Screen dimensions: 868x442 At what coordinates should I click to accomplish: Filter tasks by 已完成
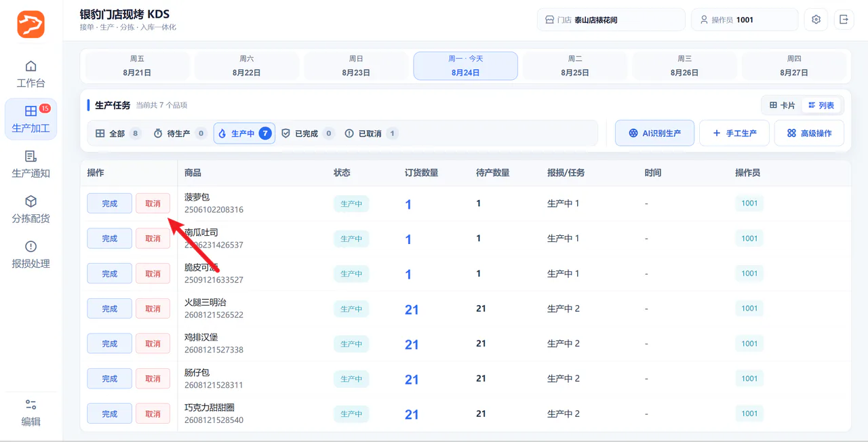point(308,134)
